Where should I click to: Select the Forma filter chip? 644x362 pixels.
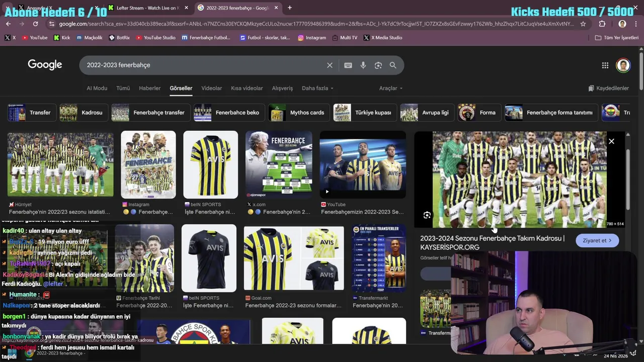(478, 113)
